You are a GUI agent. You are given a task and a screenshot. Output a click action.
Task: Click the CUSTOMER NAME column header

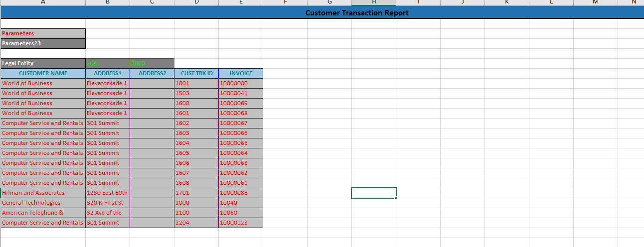43,73
